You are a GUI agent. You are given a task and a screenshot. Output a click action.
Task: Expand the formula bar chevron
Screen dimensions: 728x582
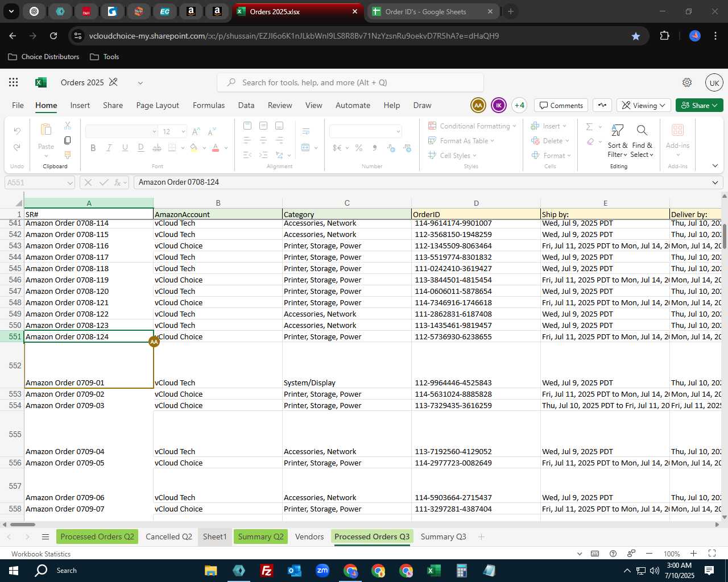coord(715,182)
